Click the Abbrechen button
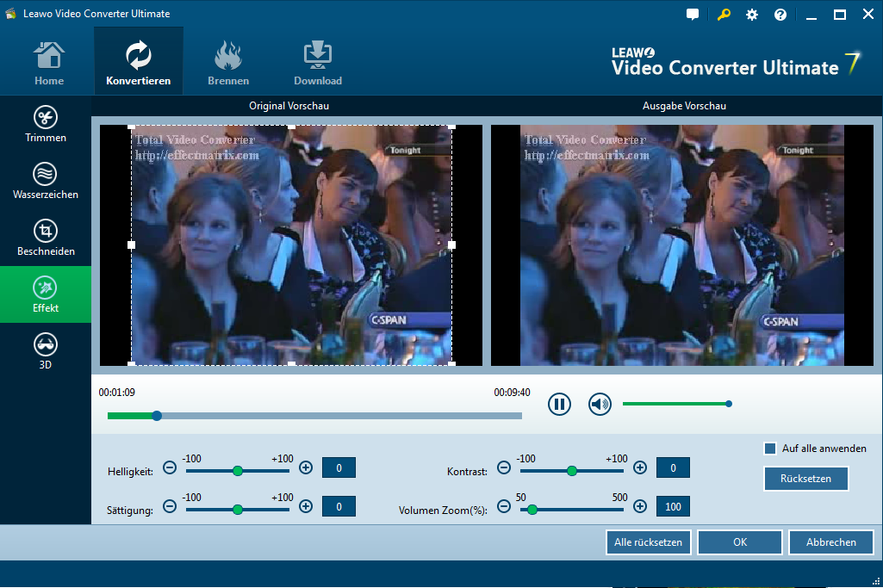This screenshot has height=588, width=883. (x=831, y=542)
